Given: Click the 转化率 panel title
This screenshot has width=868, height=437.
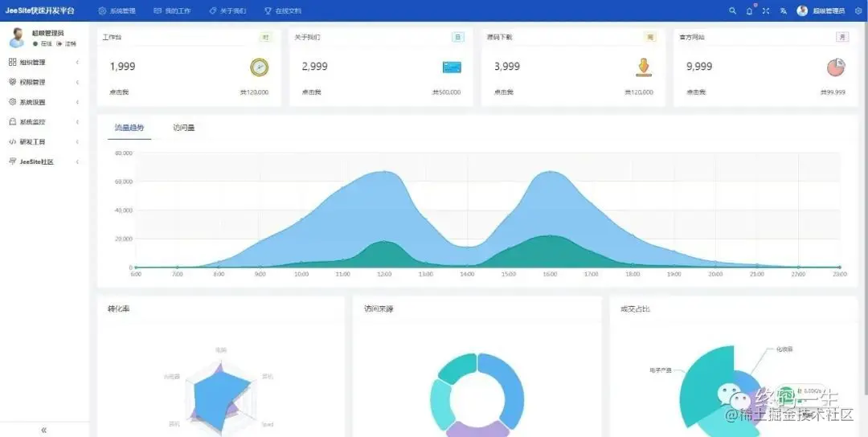Looking at the screenshot, I should pos(118,308).
